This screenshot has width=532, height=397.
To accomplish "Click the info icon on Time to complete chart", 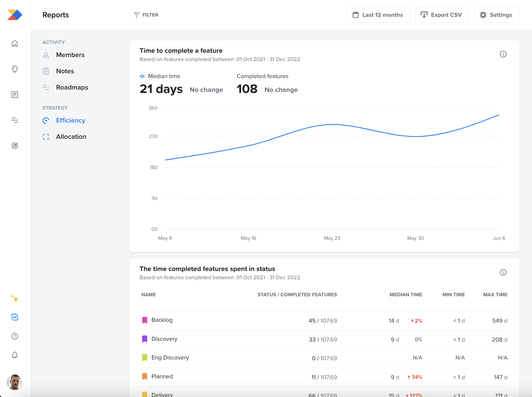I will [x=503, y=54].
